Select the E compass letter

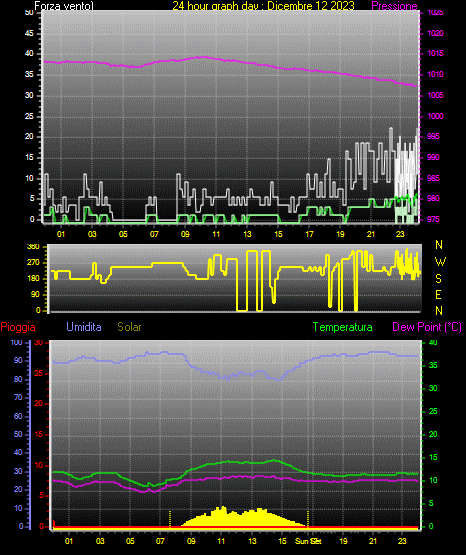(438, 295)
